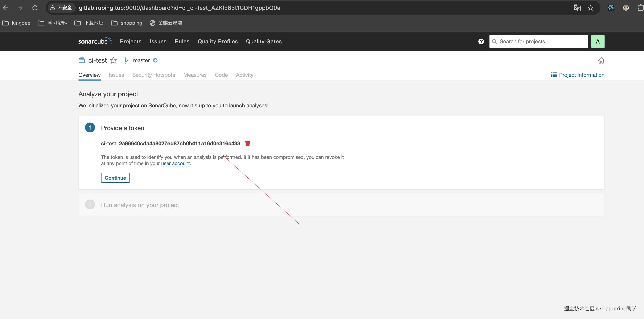Open Quality Profiles in the top navigation
This screenshot has width=644, height=319.
coord(217,41)
